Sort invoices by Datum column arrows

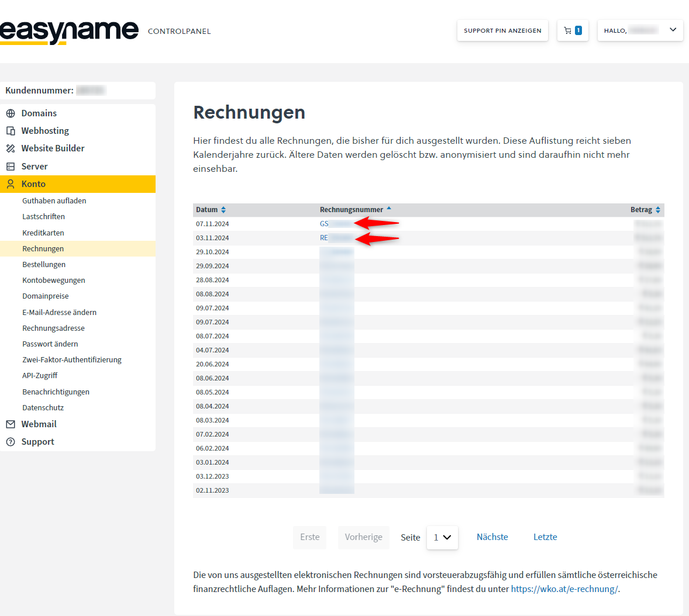223,210
